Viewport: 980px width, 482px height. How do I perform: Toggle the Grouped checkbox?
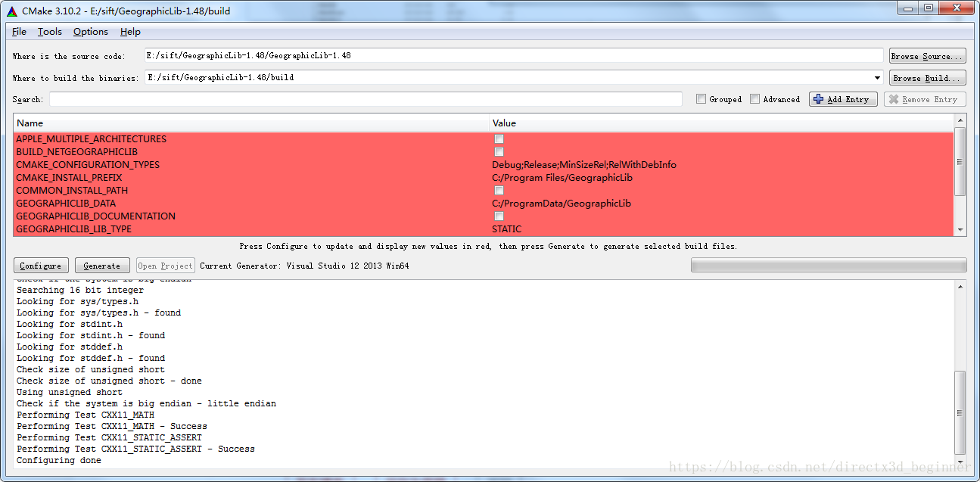(x=701, y=99)
